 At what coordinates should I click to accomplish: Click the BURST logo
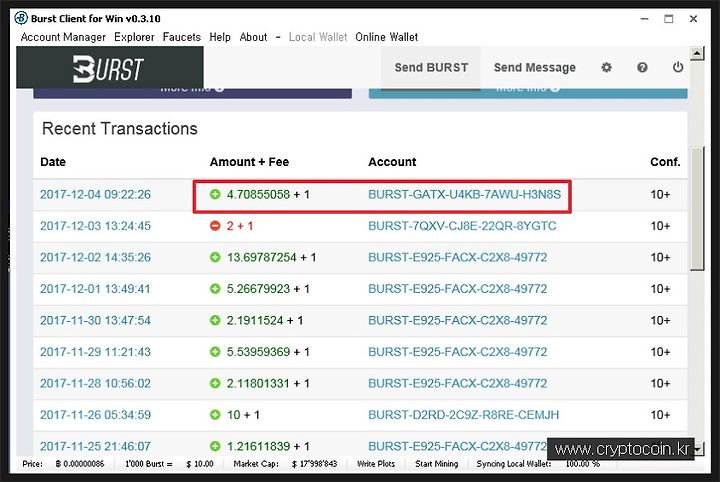point(108,69)
